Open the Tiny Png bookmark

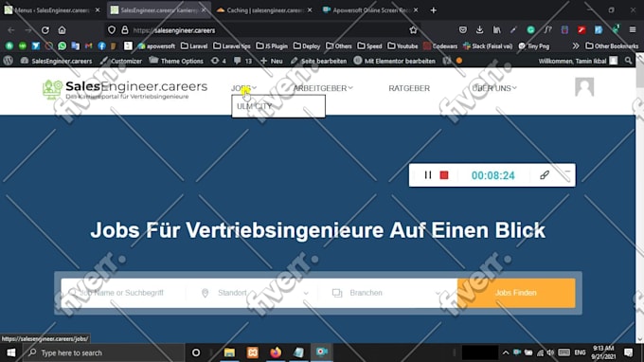click(x=533, y=46)
